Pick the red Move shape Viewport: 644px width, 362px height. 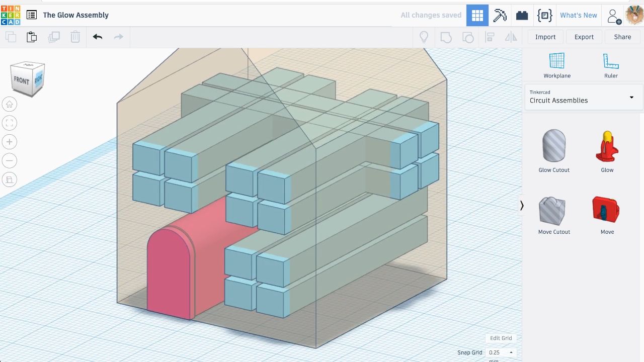[607, 215]
